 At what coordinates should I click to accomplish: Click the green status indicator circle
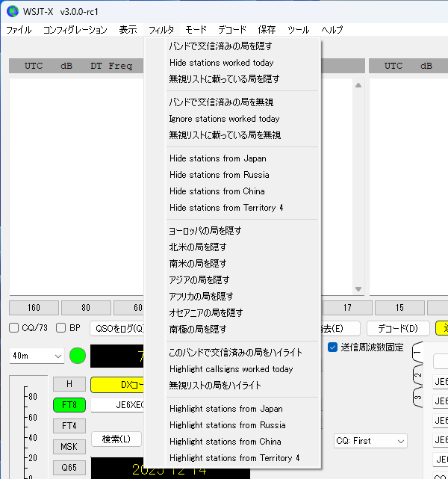pyautogui.click(x=78, y=356)
